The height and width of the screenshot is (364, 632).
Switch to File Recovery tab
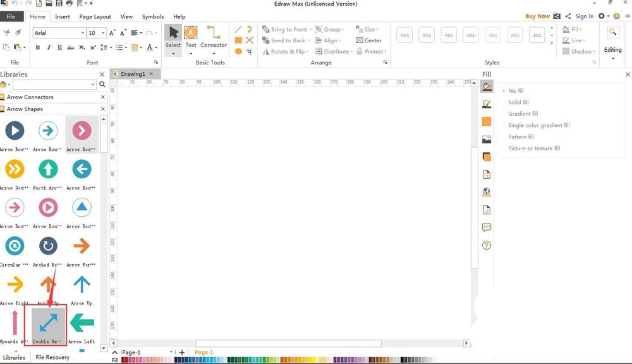click(52, 357)
